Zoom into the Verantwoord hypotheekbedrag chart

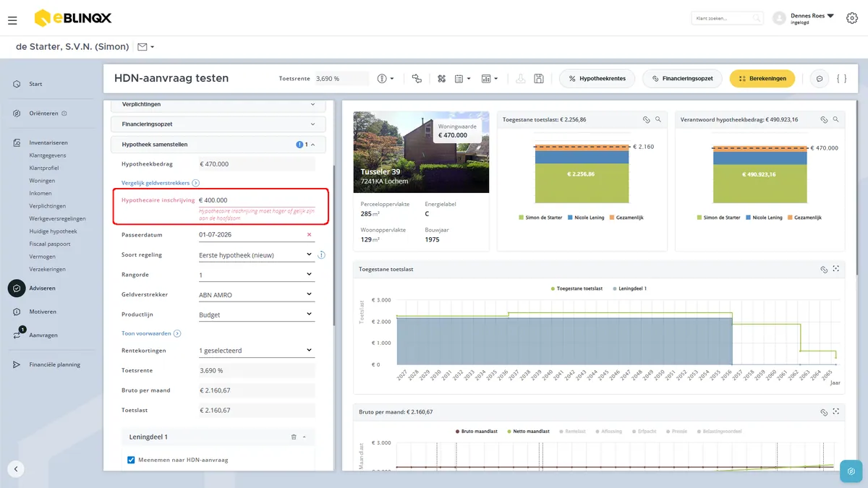(836, 119)
